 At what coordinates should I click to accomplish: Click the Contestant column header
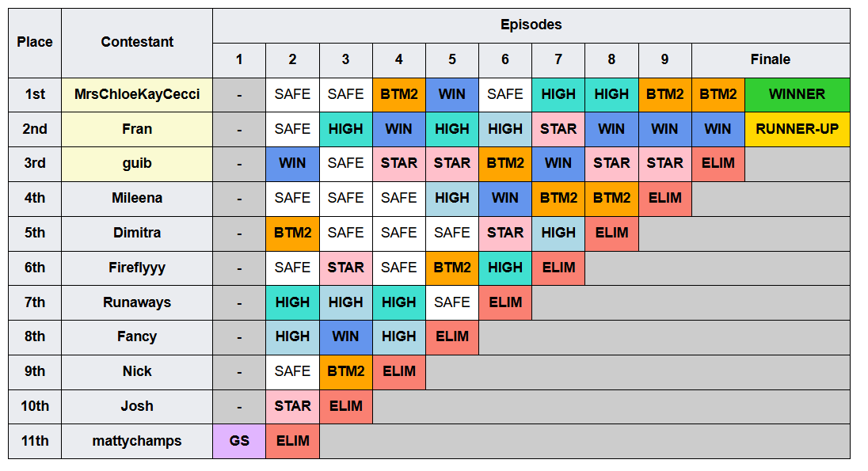137,43
